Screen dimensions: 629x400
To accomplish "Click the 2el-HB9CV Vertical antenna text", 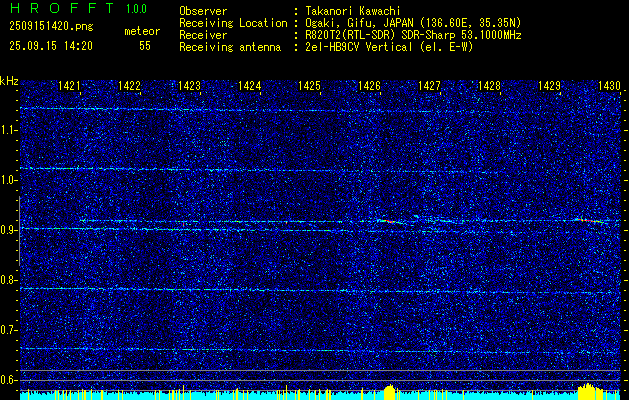I will tap(390, 47).
